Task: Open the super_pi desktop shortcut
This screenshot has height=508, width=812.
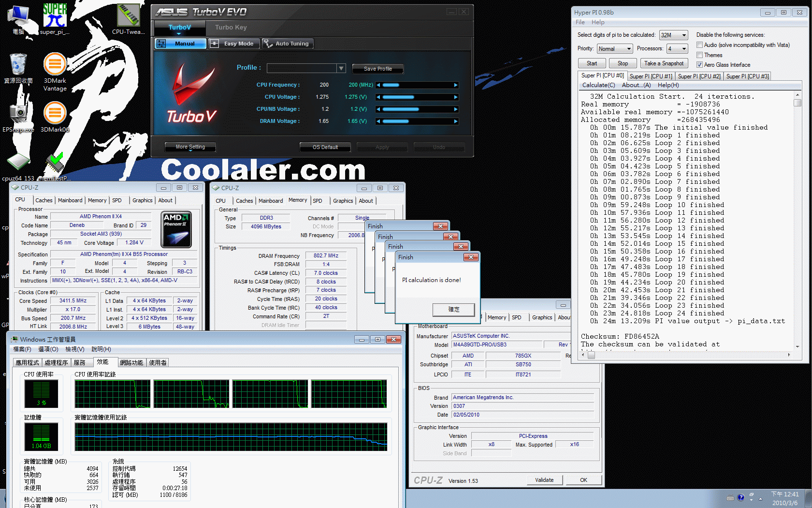Action: 55,18
